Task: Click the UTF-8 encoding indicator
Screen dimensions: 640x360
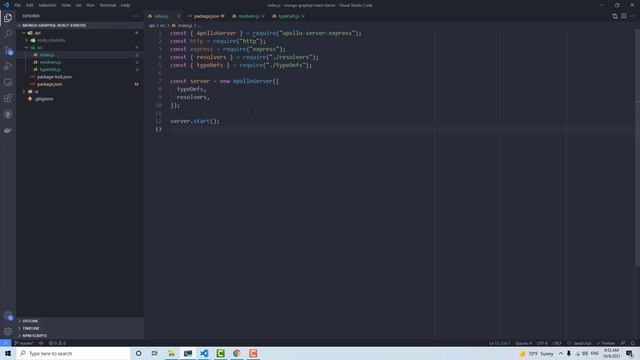Action: pos(542,343)
